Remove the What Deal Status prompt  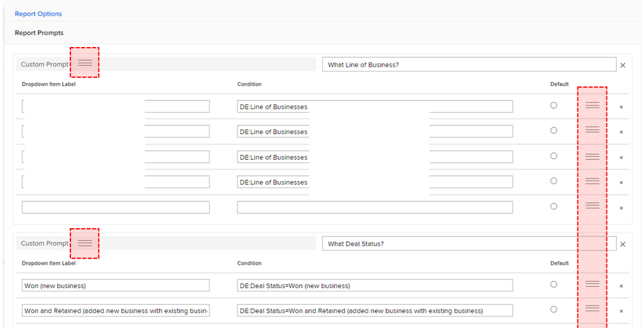623,244
